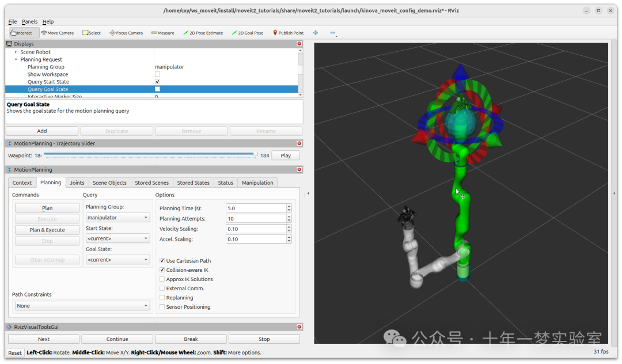
Task: Uncheck Collision-aware IK
Action: pyautogui.click(x=162, y=270)
